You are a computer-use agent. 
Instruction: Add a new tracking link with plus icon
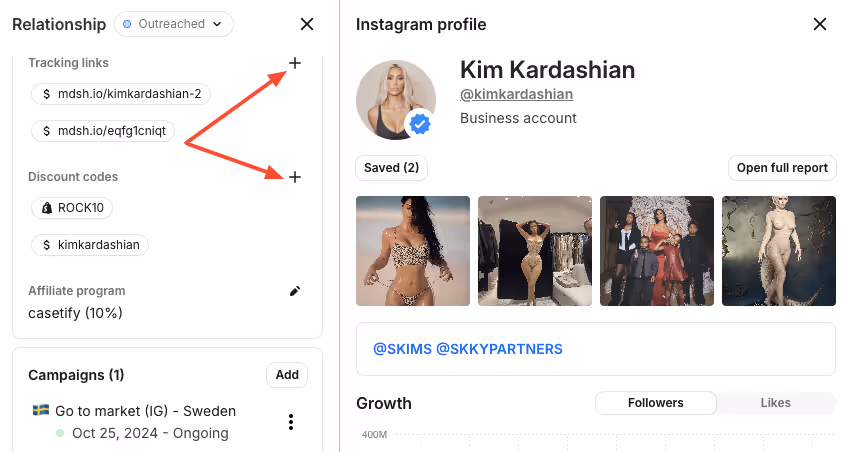point(294,63)
